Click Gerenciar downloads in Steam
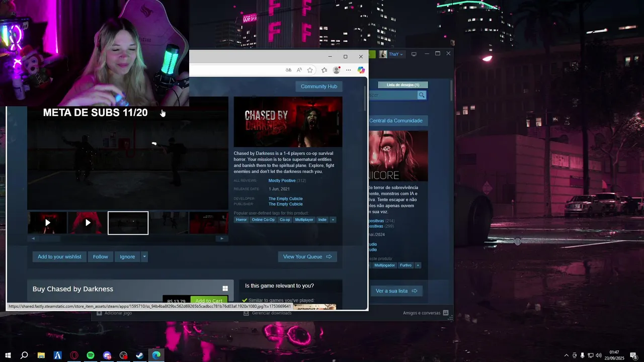This screenshot has height=362, width=644. [267, 313]
